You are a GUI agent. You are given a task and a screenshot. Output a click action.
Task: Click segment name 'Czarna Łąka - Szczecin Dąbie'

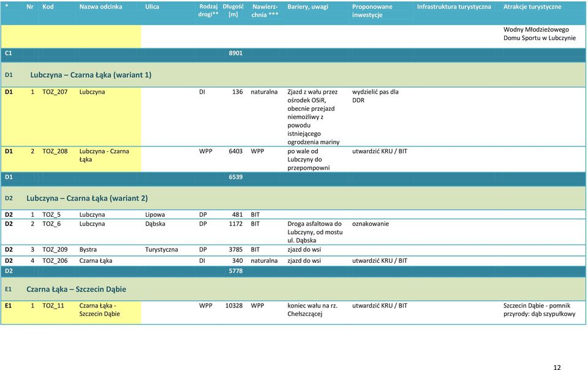[99, 310]
